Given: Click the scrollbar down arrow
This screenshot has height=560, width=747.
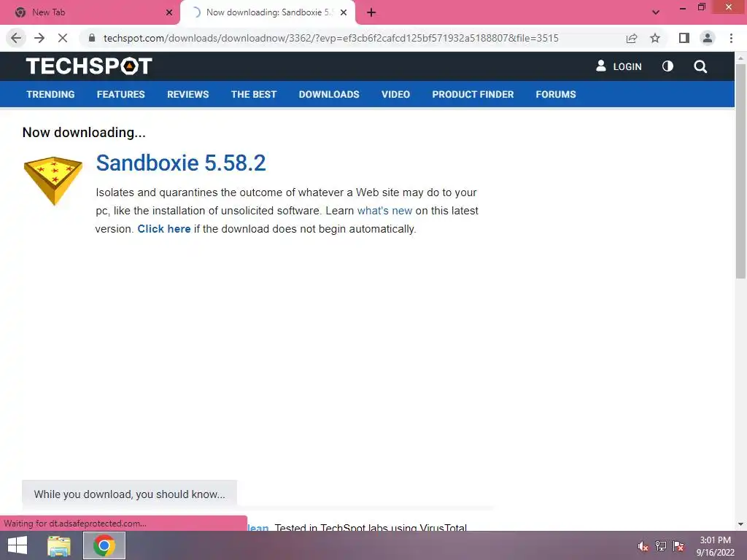Looking at the screenshot, I should (x=740, y=524).
